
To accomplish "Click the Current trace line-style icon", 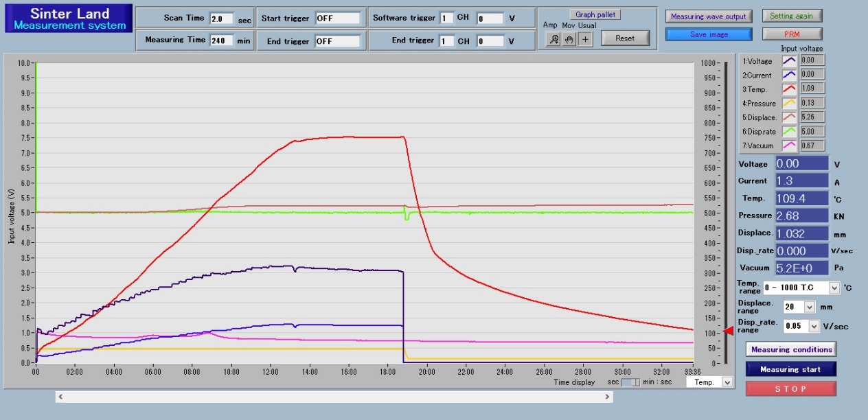I will click(x=790, y=75).
